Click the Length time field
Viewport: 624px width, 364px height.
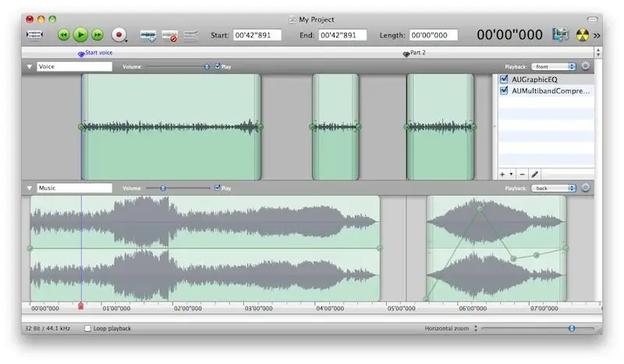pos(434,35)
